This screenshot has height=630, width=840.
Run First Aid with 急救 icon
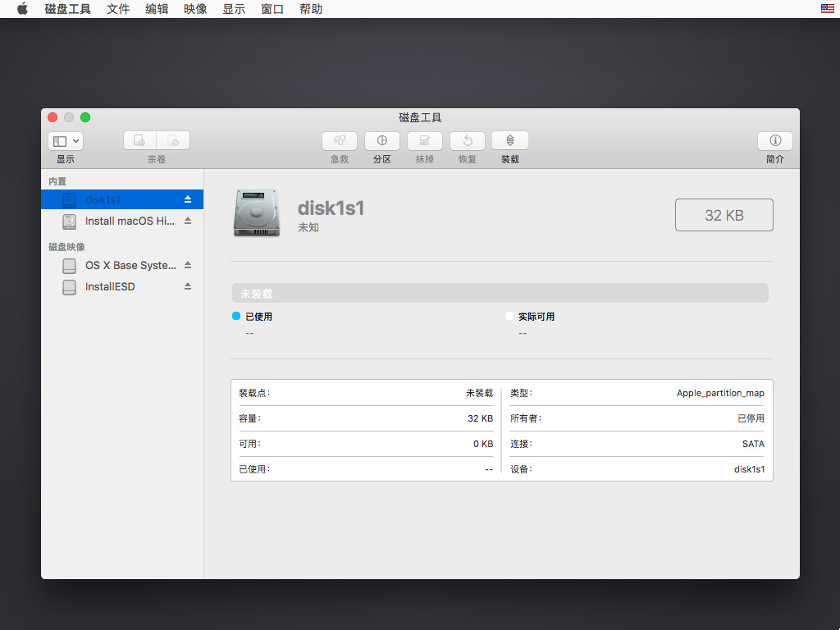[x=340, y=141]
